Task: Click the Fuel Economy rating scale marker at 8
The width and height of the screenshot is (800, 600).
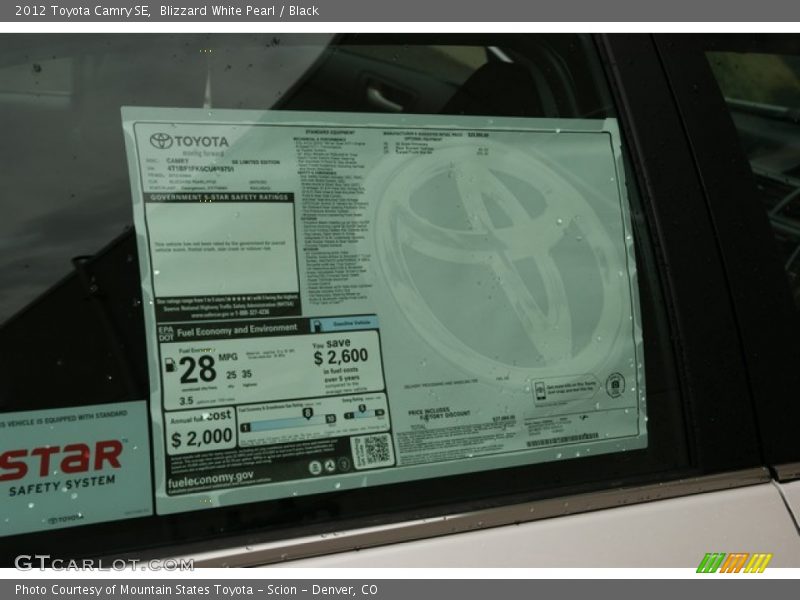Action: 307,413
